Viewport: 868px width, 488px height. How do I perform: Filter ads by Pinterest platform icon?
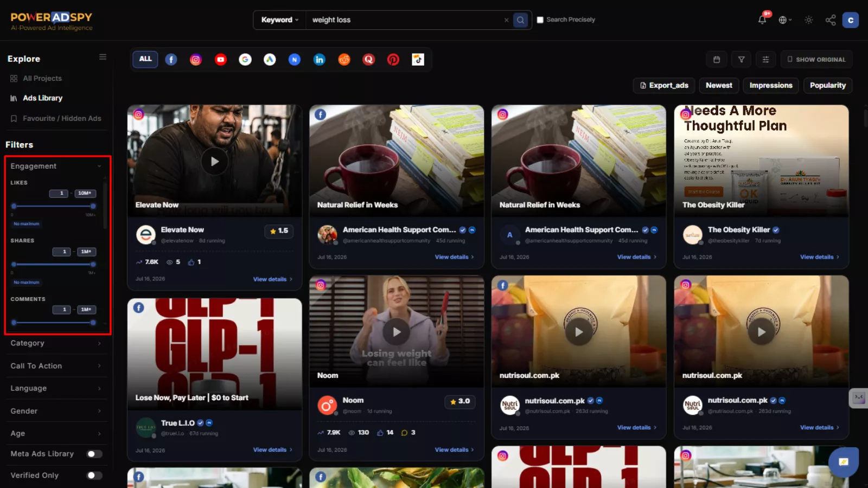click(393, 60)
